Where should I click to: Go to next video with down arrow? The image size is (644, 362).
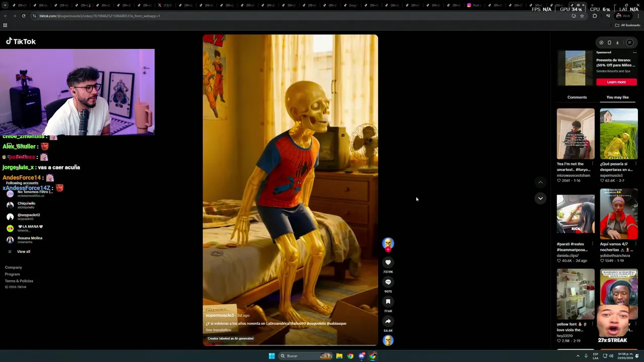point(540,199)
